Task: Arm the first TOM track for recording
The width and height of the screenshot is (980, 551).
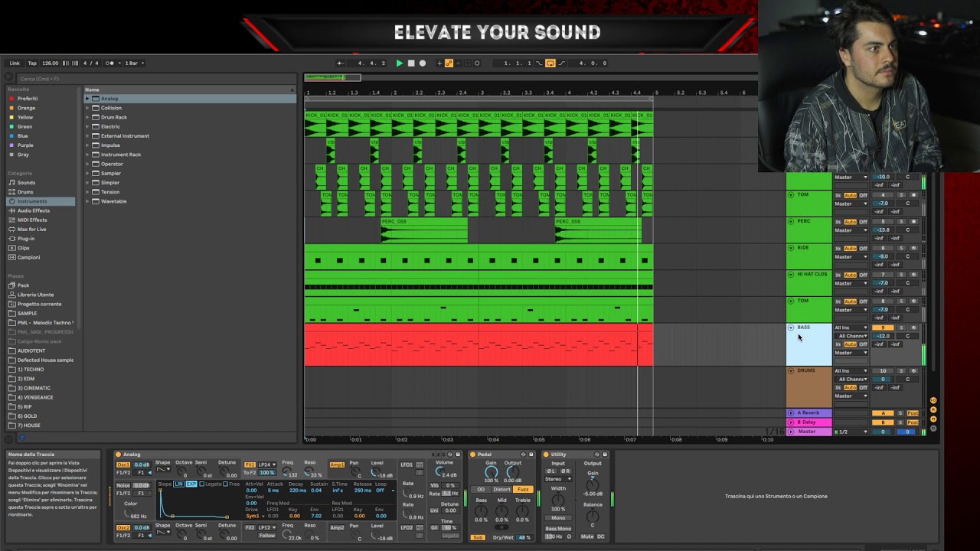Action: click(913, 195)
